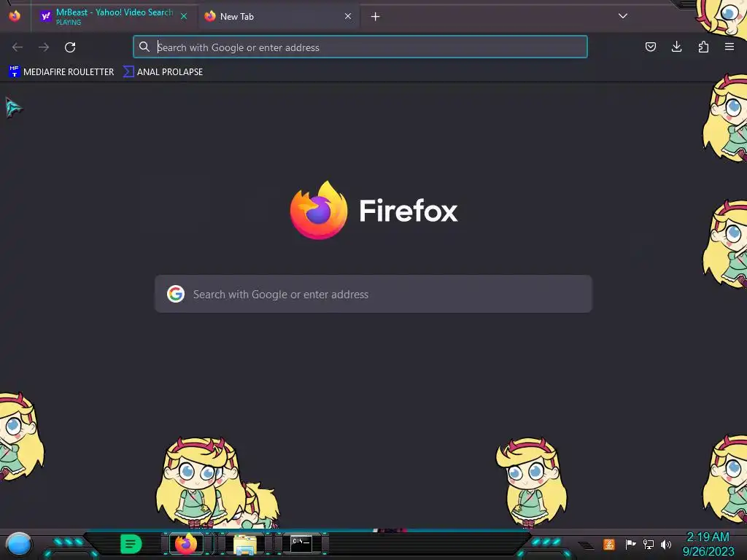The height and width of the screenshot is (560, 747).
Task: Show the Downloads panel
Action: pos(676,47)
